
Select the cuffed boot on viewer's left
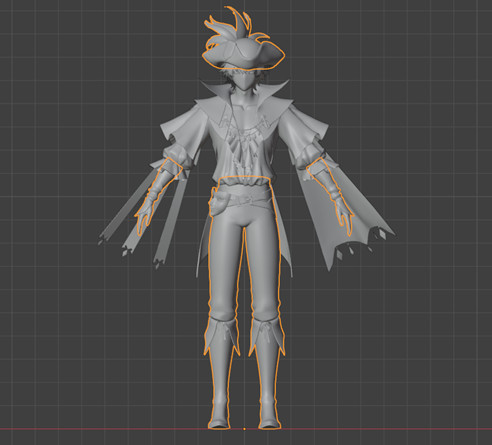coord(221,373)
